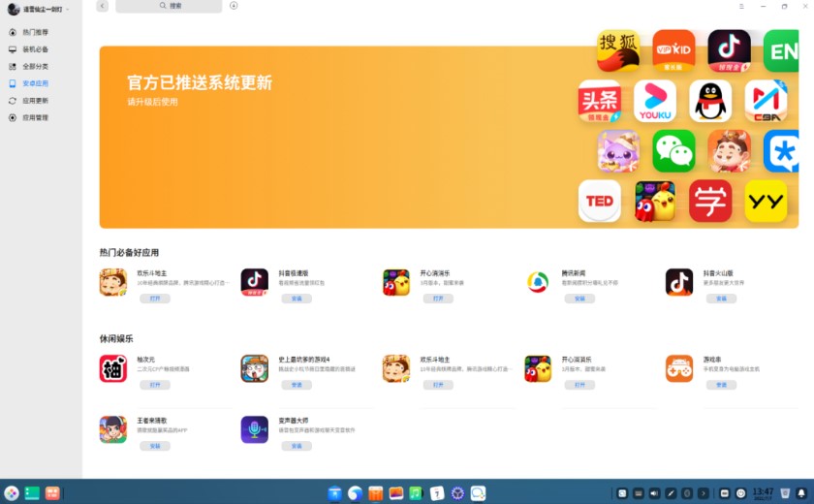The height and width of the screenshot is (504, 814).
Task: Open the Youku icon in banner
Action: pyautogui.click(x=655, y=101)
